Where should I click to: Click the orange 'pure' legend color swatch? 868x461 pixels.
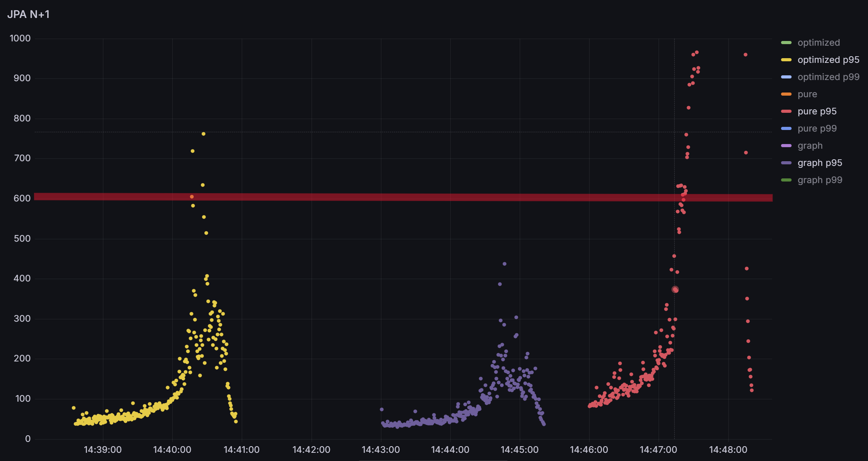pos(786,94)
